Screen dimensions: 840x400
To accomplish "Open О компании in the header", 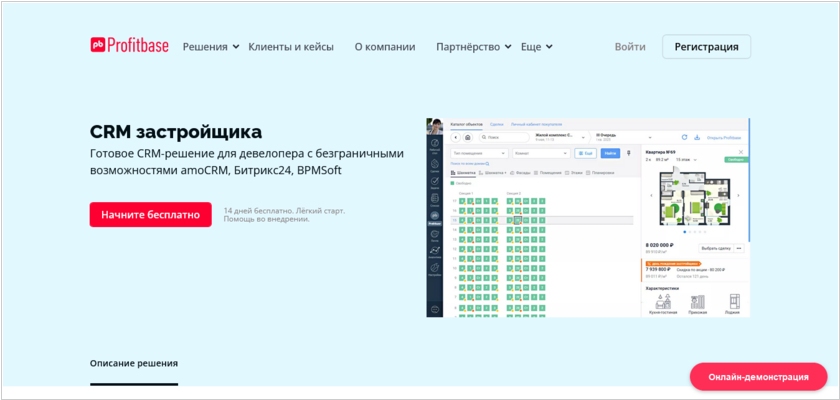I will click(x=385, y=47).
